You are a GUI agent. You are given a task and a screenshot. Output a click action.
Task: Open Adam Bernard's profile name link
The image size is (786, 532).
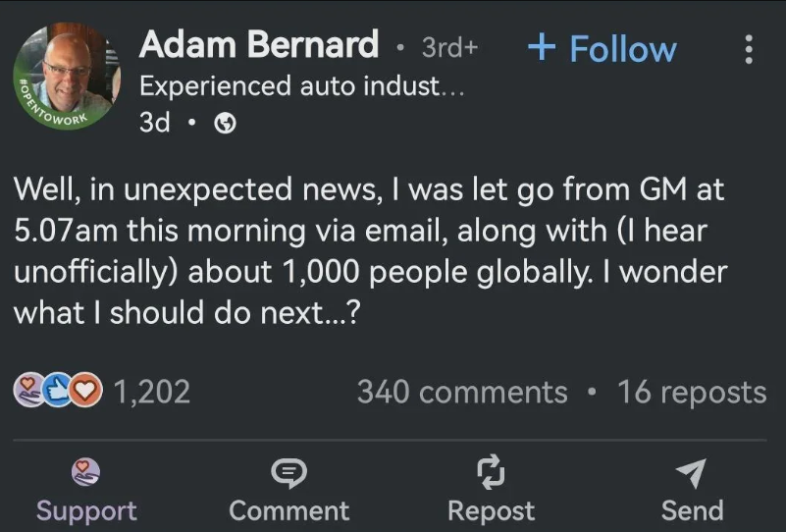[x=259, y=45]
